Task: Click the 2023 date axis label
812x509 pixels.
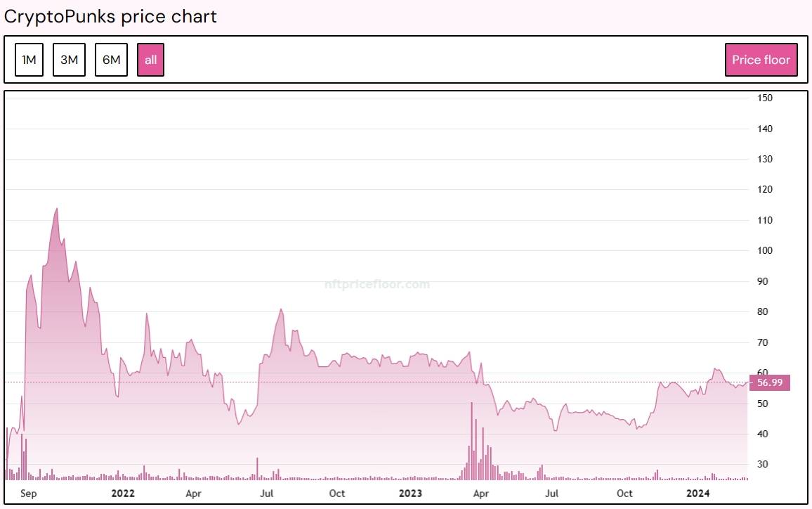Action: click(x=410, y=494)
